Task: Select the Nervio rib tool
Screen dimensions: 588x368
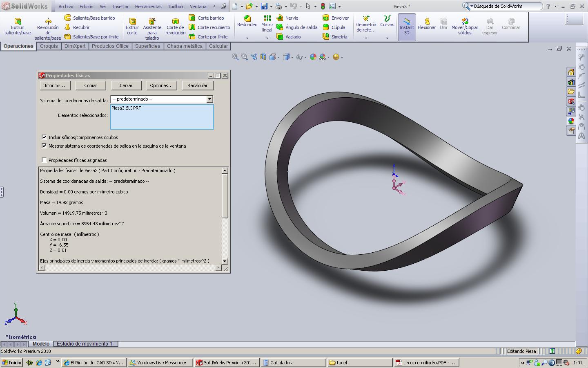Action: coord(287,18)
